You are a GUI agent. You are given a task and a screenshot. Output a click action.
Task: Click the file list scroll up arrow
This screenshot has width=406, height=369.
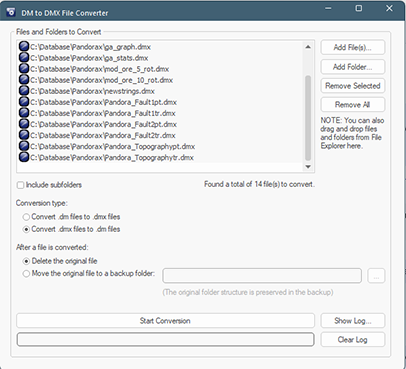point(308,47)
